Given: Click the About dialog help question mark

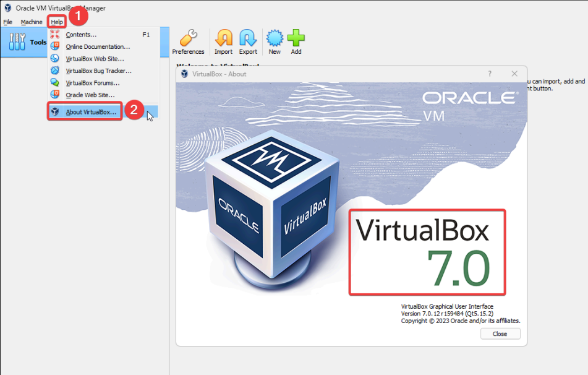Looking at the screenshot, I should pyautogui.click(x=490, y=74).
